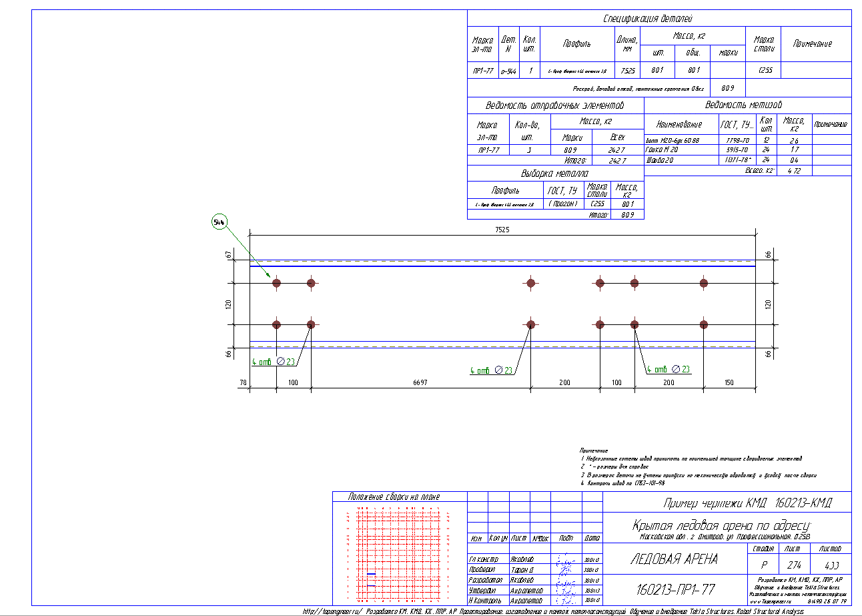Select the 'Стадия' header cell
Image resolution: width=862 pixels, height=616 pixels.
[x=763, y=549]
